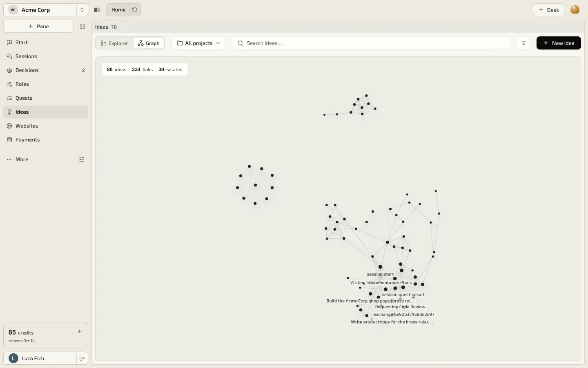Click into the Search ideas field
Screen dimensions: 588x368
point(371,43)
